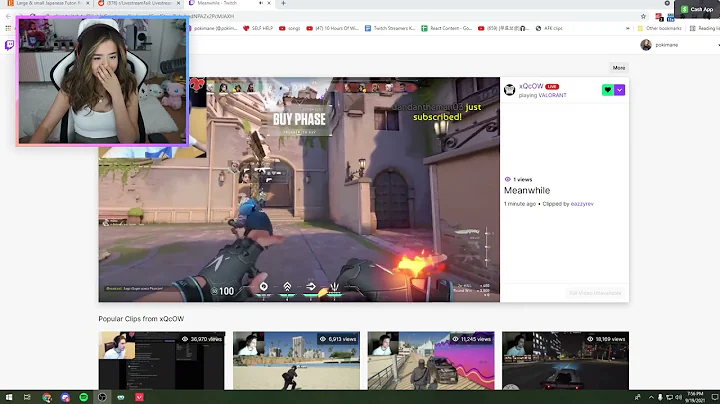Viewport: 720px width, 404px height.
Task: Open a new browser tab
Action: coord(283,3)
